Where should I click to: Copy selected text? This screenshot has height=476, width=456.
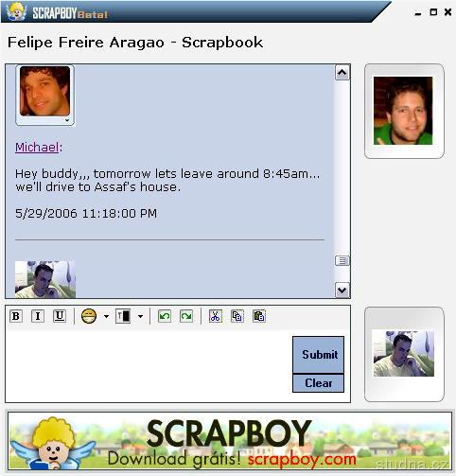(x=237, y=316)
